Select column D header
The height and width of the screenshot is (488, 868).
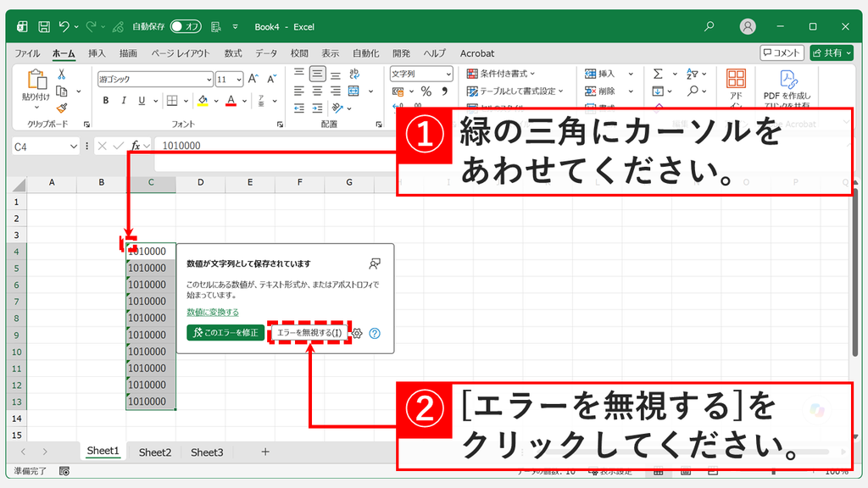pos(200,183)
